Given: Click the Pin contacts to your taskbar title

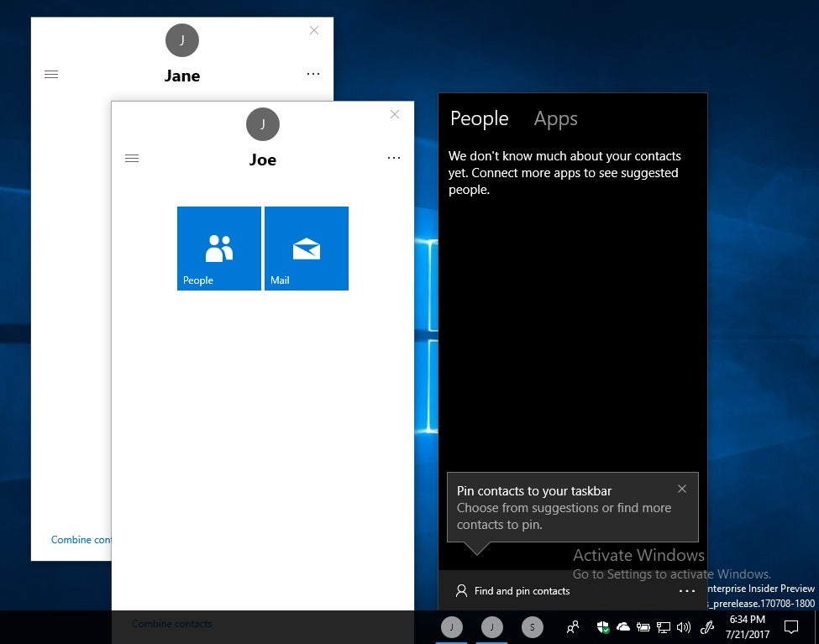Looking at the screenshot, I should 533,491.
